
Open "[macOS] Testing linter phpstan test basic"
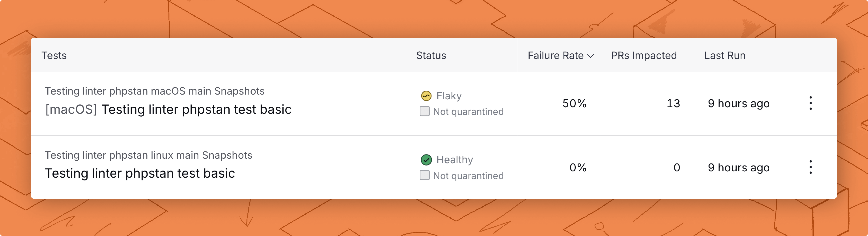168,110
